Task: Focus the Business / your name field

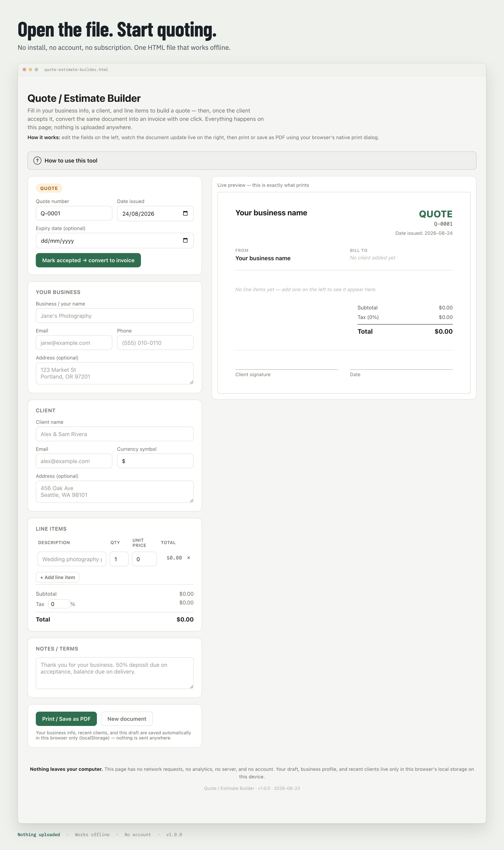Action: pyautogui.click(x=115, y=316)
